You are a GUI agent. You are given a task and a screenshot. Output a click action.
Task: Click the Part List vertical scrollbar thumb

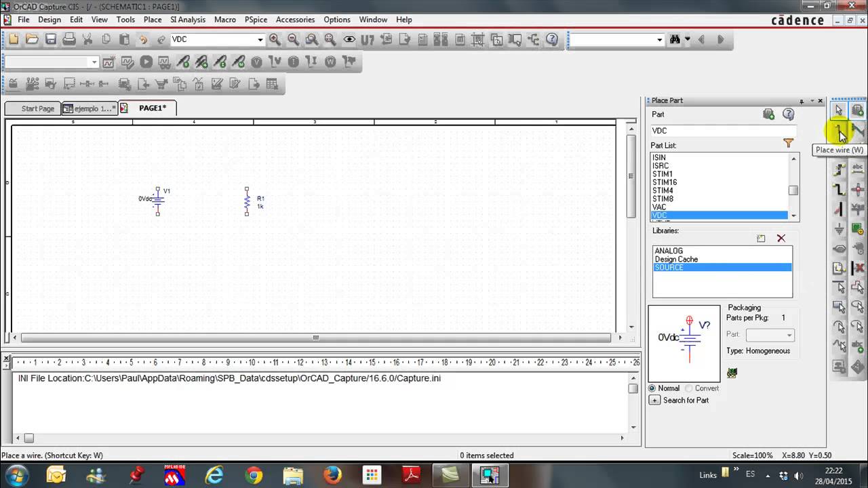click(793, 190)
